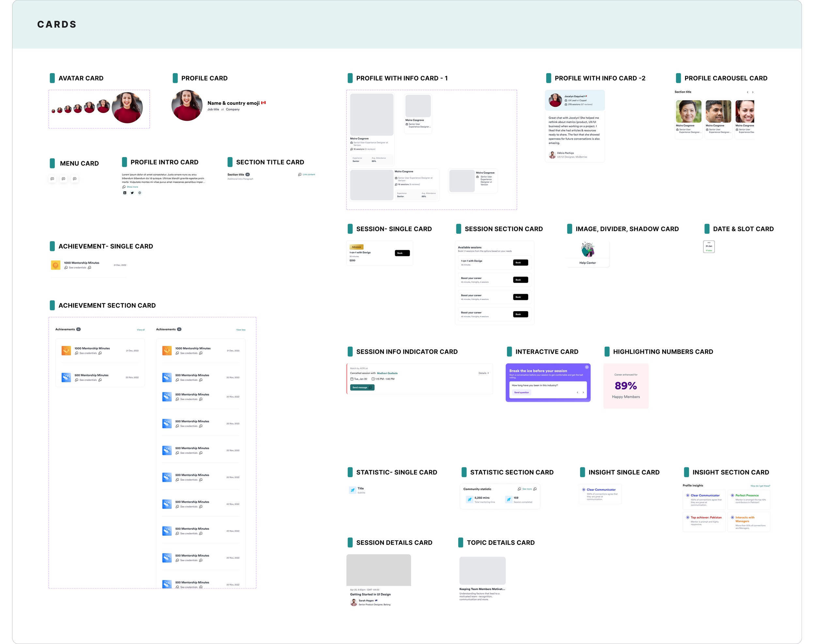
Task: Collapse achievements list with View less
Action: pyautogui.click(x=241, y=330)
